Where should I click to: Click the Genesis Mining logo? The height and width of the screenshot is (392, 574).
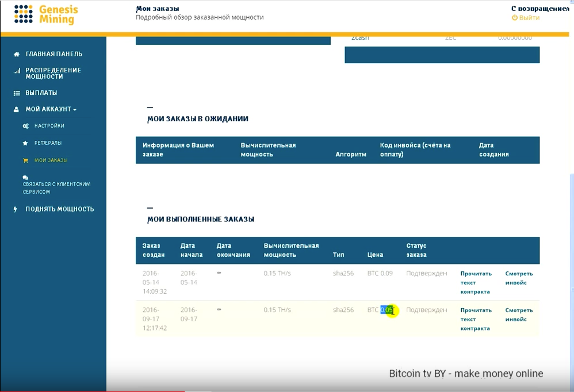[45, 15]
